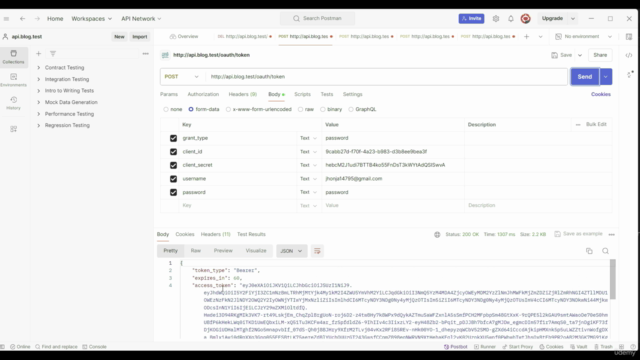This screenshot has height=360, width=640.
Task: Click the Share button
Action: point(600,55)
